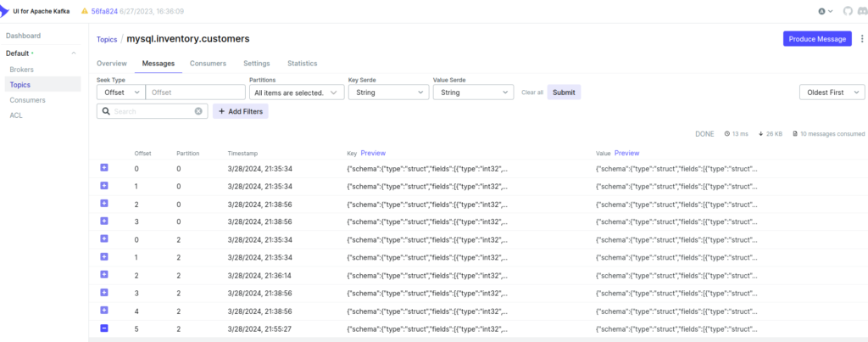Open the Seek Type Offset dropdown
This screenshot has height=342, width=868.
[x=120, y=93]
